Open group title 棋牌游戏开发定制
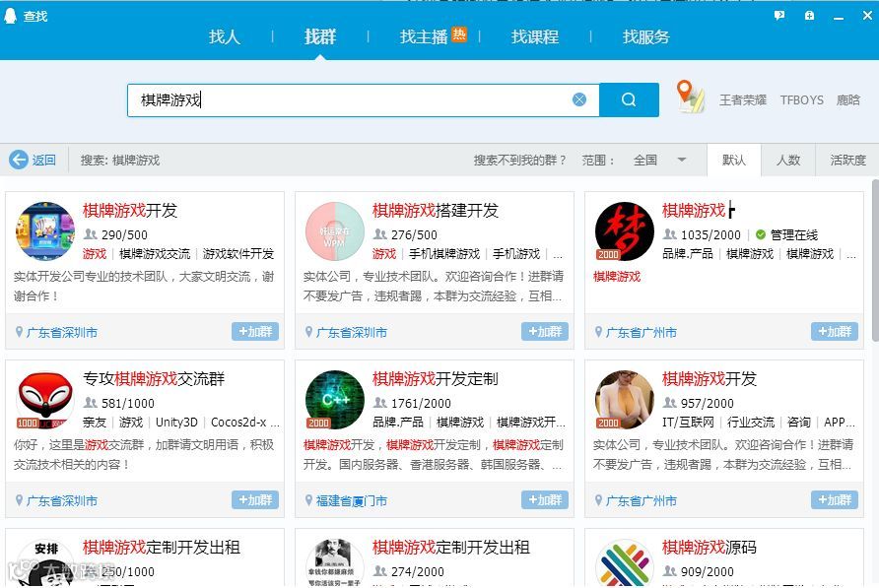This screenshot has width=879, height=588. tap(435, 379)
